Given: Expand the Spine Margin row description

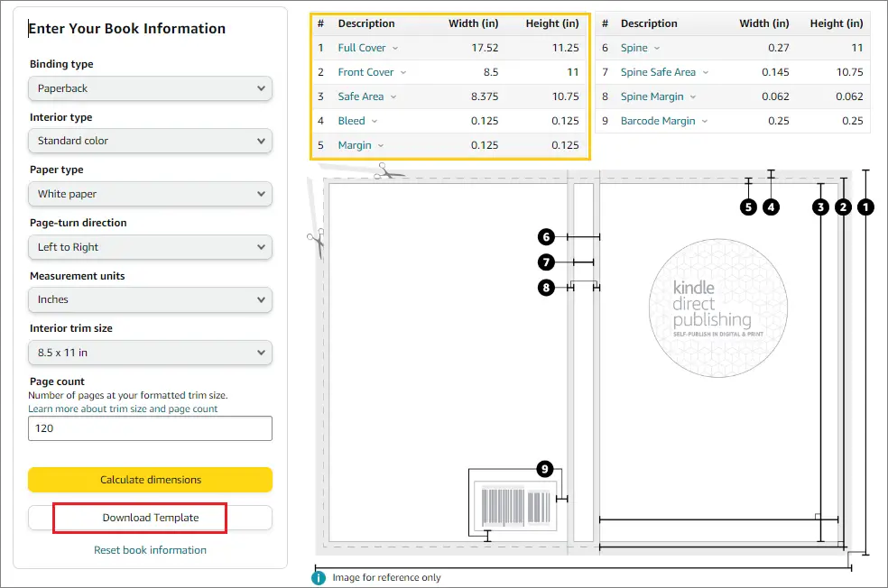Looking at the screenshot, I should click(x=658, y=96).
